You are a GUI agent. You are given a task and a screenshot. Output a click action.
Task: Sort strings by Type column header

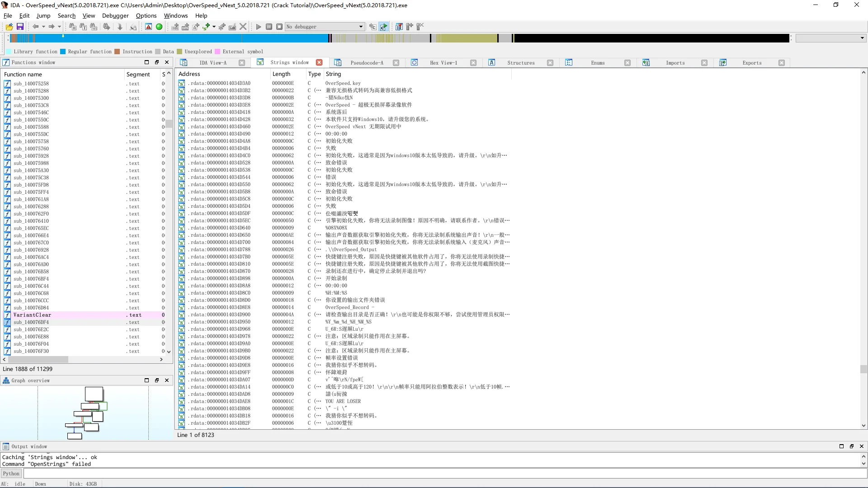point(314,74)
